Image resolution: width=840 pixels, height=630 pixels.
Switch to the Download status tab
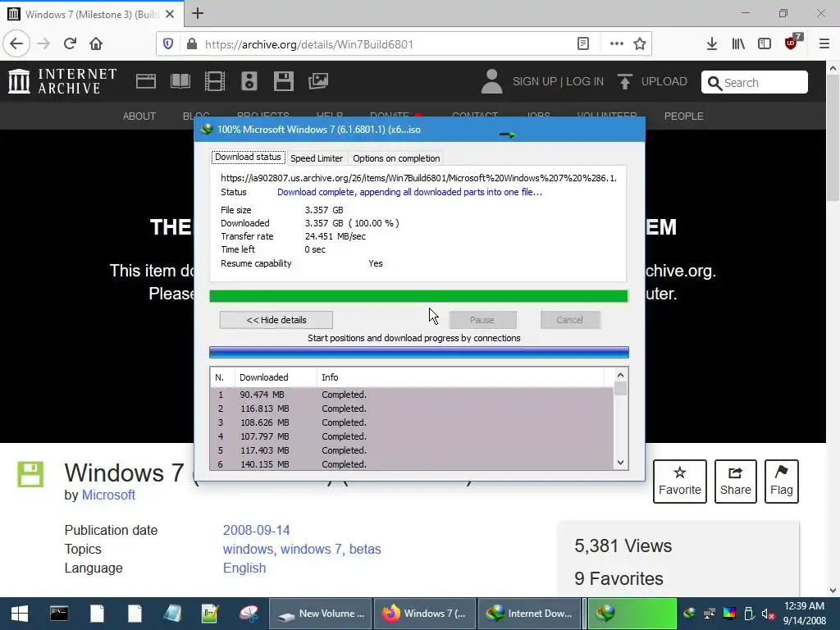(248, 157)
